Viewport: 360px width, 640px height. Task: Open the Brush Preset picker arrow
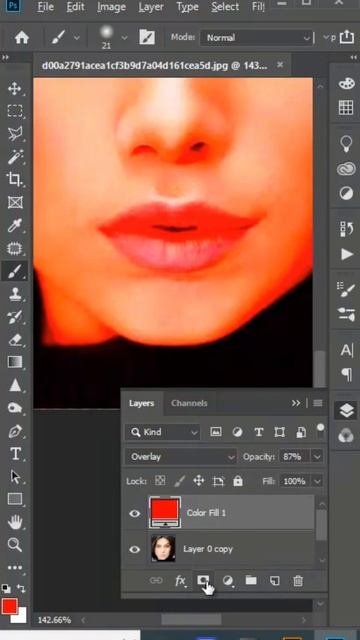[124, 38]
